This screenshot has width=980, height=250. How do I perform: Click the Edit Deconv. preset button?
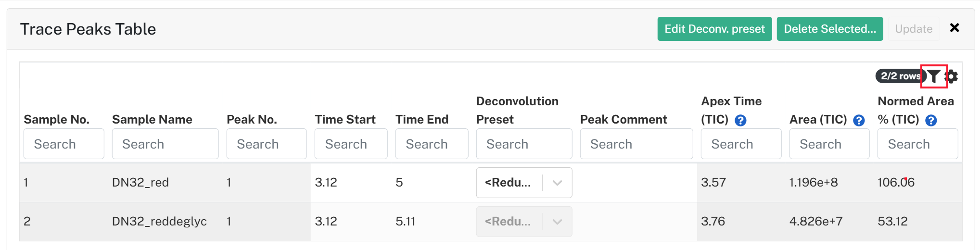click(x=714, y=29)
